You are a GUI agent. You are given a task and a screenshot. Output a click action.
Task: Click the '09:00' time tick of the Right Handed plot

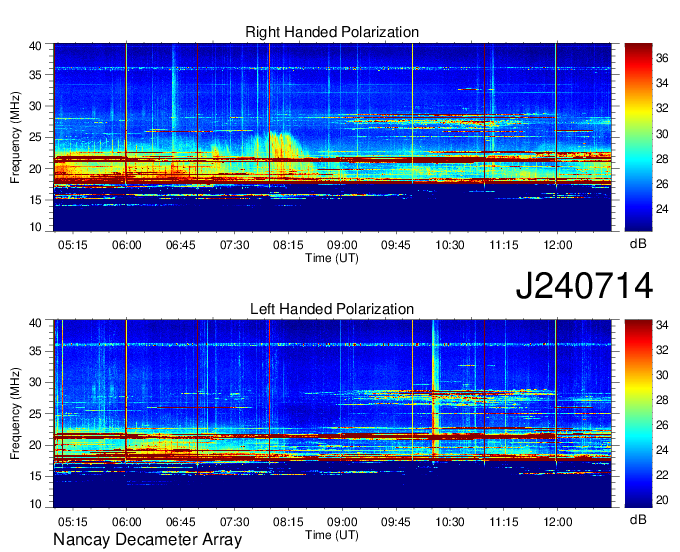click(x=342, y=245)
